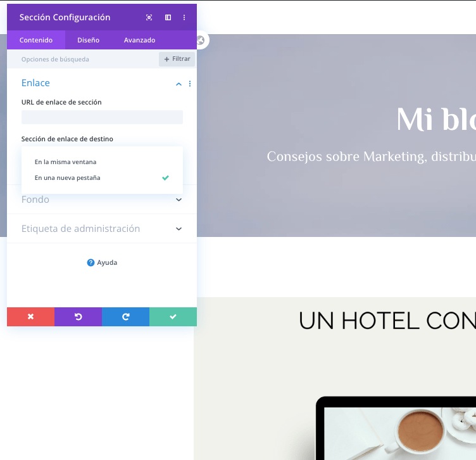Switch to the Contenido tab
Viewport: 476px width, 460px height.
pyautogui.click(x=36, y=40)
